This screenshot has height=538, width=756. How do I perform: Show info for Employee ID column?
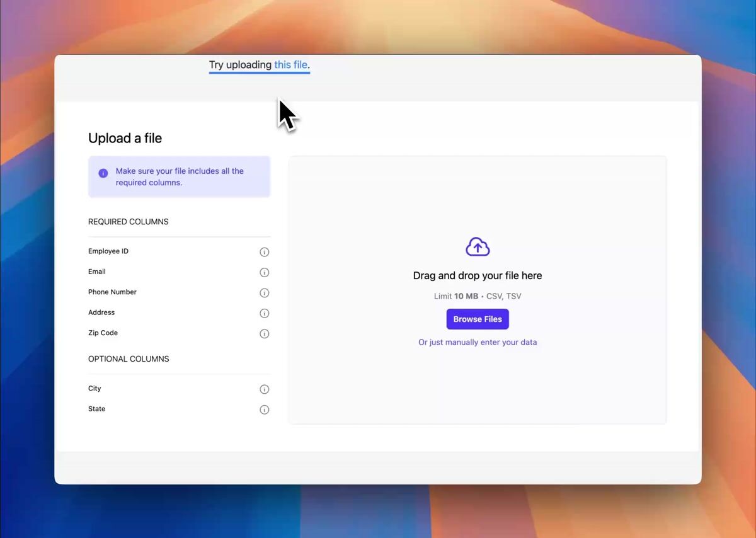(x=265, y=252)
